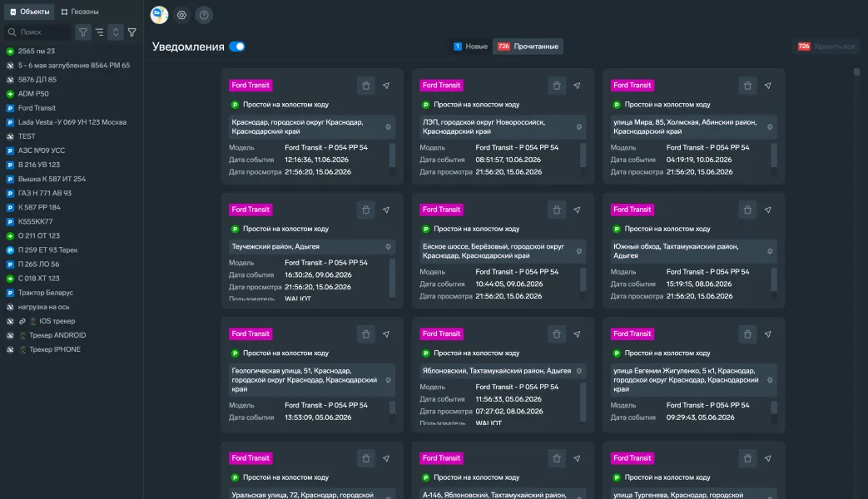Screen dimensions: 868x499
Task: Click the arrow icon on the ЛЭП Новороссийск card
Action: [x=577, y=86]
